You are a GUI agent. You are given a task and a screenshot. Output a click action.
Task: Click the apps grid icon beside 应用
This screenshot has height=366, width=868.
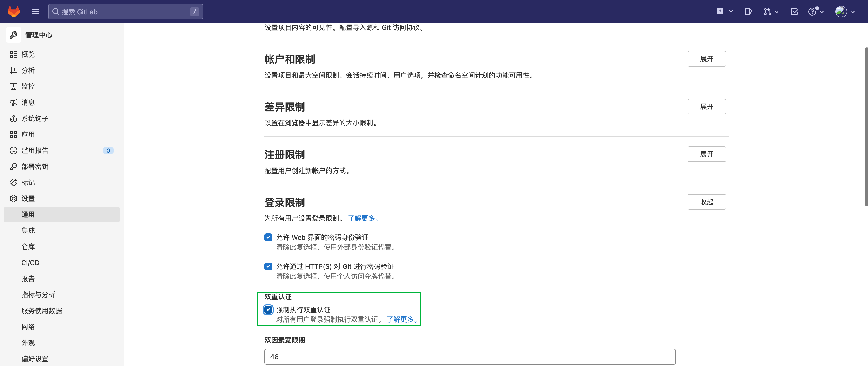click(x=14, y=134)
